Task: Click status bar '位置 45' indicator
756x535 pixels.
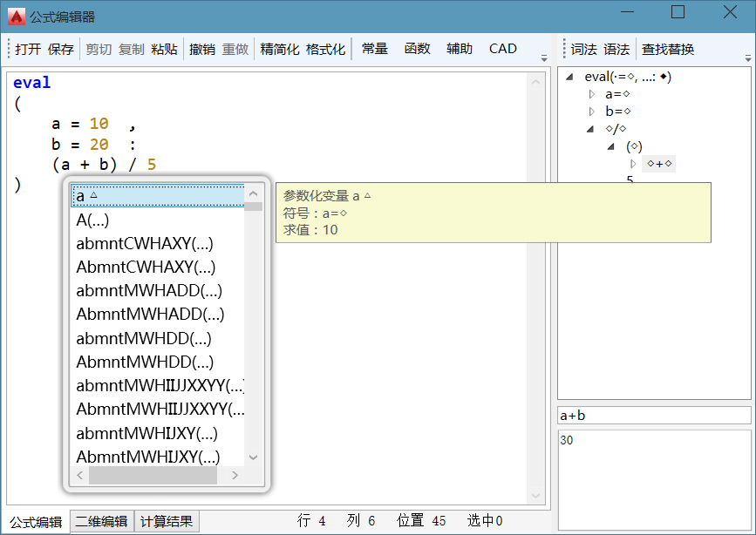Action: [421, 520]
